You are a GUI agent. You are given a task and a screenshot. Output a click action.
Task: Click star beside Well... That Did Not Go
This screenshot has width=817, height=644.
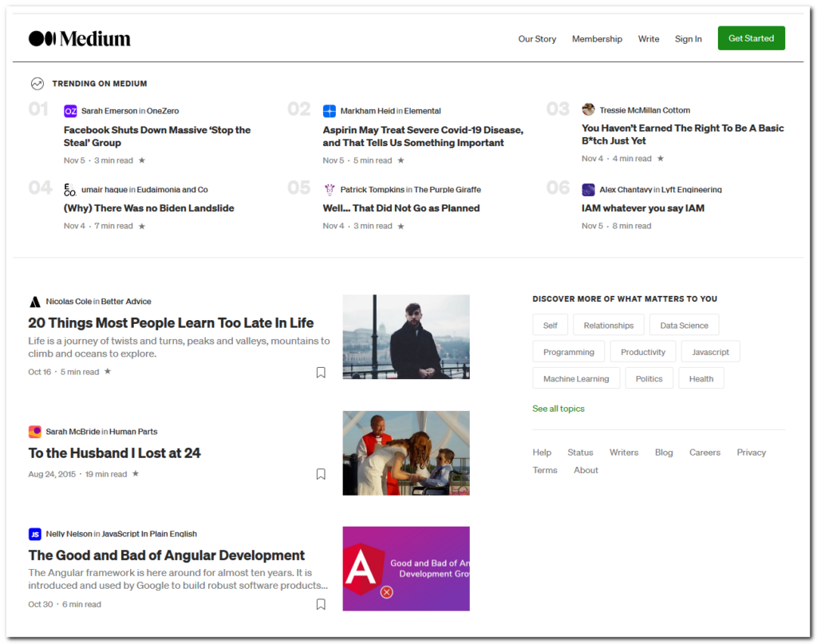(401, 226)
